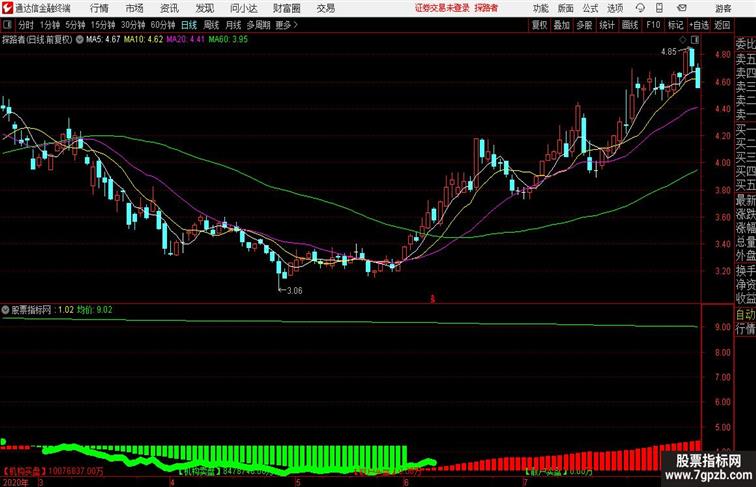Click the 2020年 date axis label

(15, 482)
